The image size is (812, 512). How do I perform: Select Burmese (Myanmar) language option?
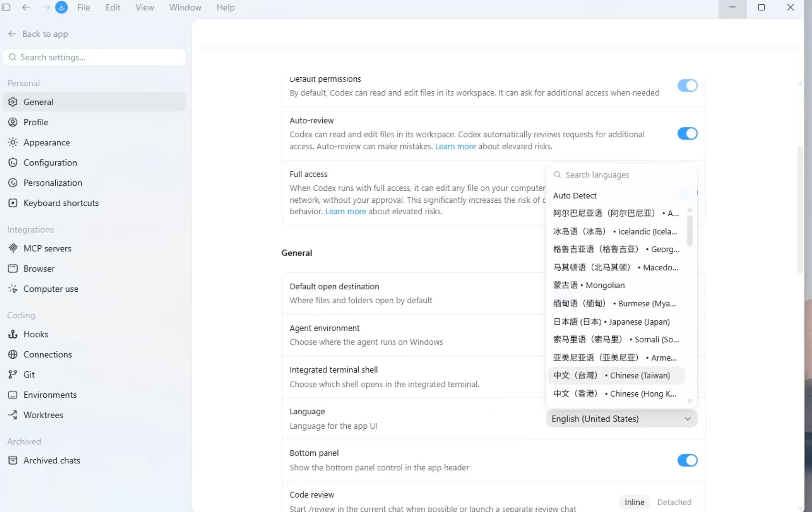(x=616, y=304)
